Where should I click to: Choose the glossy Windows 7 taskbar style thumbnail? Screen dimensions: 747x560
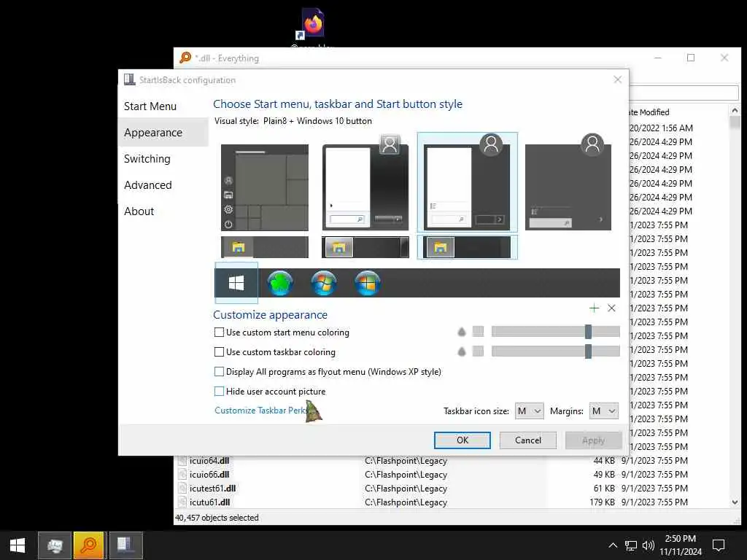(365, 247)
